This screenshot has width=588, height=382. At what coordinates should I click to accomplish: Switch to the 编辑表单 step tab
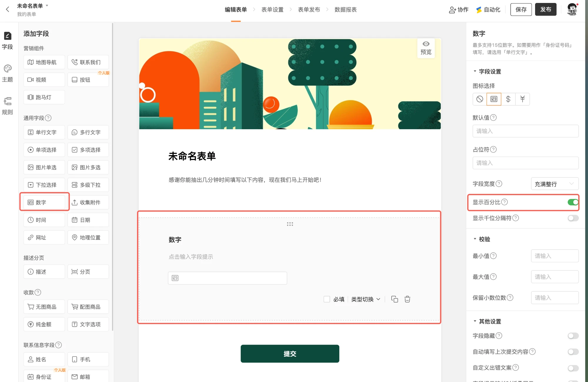pyautogui.click(x=236, y=10)
